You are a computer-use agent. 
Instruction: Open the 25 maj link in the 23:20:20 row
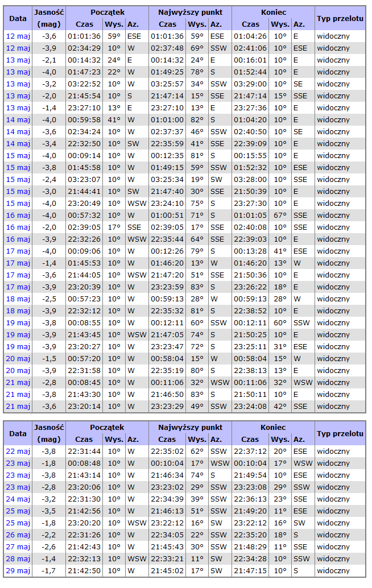(18, 523)
